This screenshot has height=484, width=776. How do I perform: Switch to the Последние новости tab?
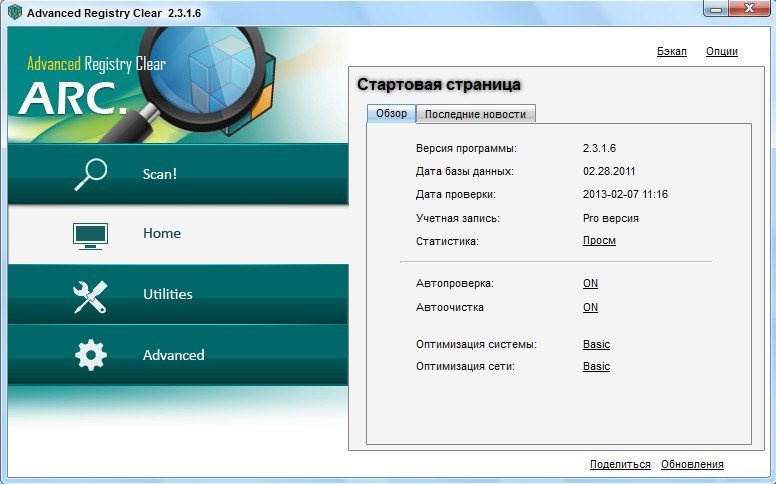476,114
